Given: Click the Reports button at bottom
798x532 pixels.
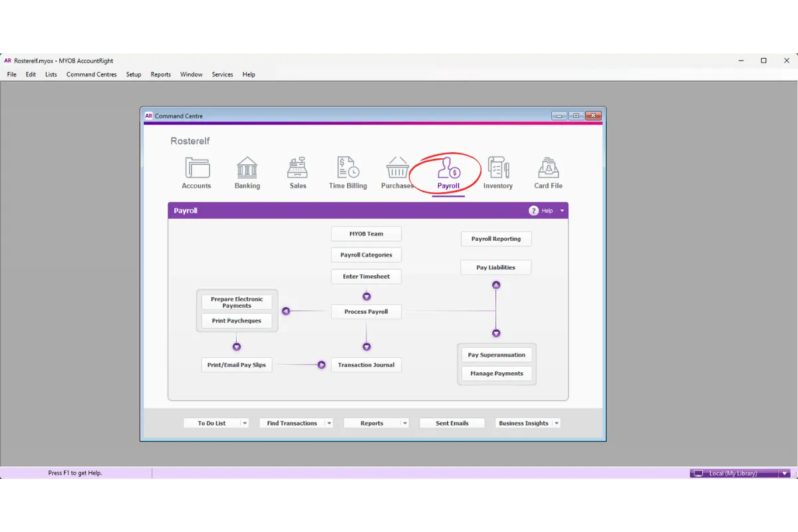Looking at the screenshot, I should coord(372,423).
